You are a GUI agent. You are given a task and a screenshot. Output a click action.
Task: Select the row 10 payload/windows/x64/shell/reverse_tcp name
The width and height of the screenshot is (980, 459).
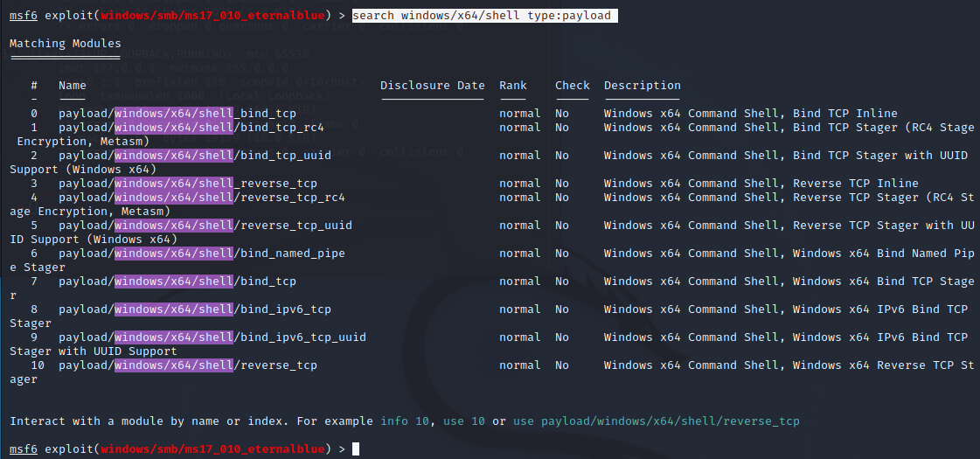pyautogui.click(x=188, y=365)
